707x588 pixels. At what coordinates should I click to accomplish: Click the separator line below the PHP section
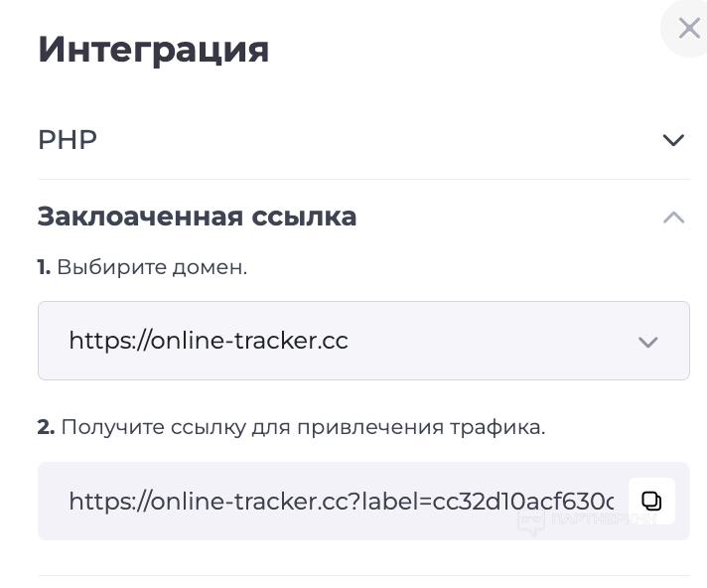tap(363, 180)
